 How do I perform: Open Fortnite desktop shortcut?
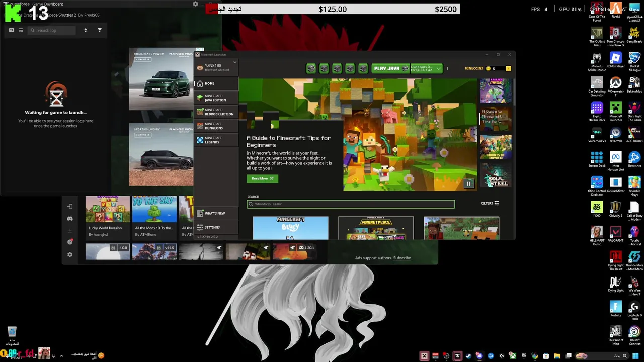(x=615, y=309)
